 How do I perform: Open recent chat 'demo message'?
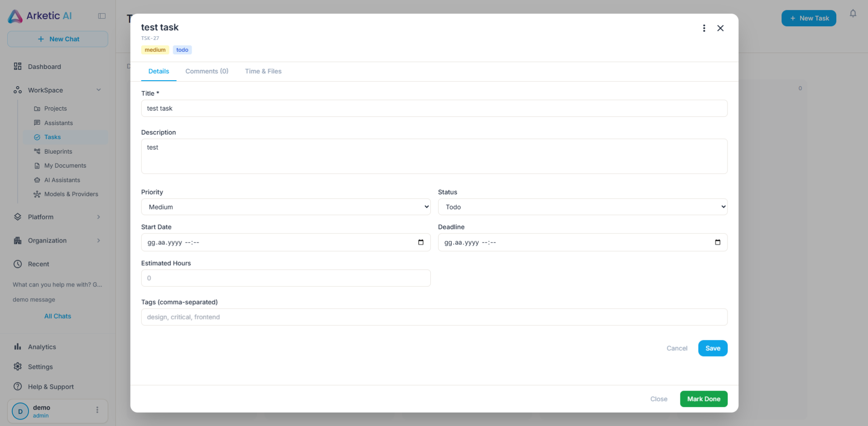point(34,300)
